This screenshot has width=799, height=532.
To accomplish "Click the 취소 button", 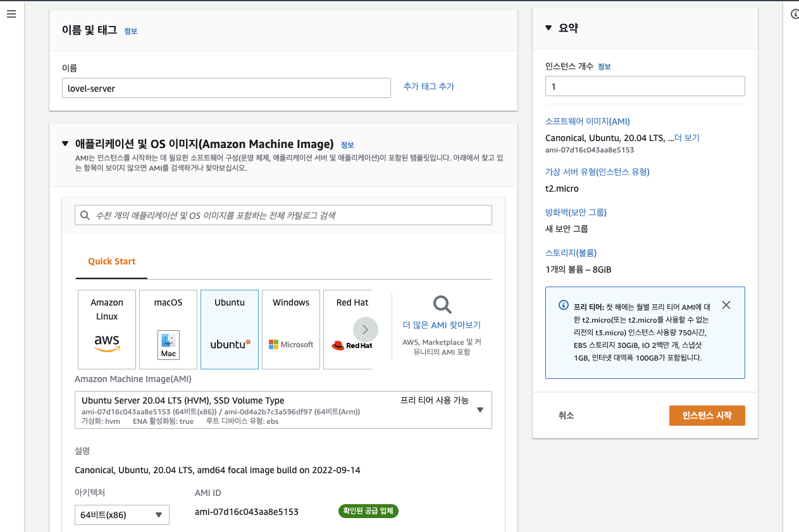I will coord(566,416).
